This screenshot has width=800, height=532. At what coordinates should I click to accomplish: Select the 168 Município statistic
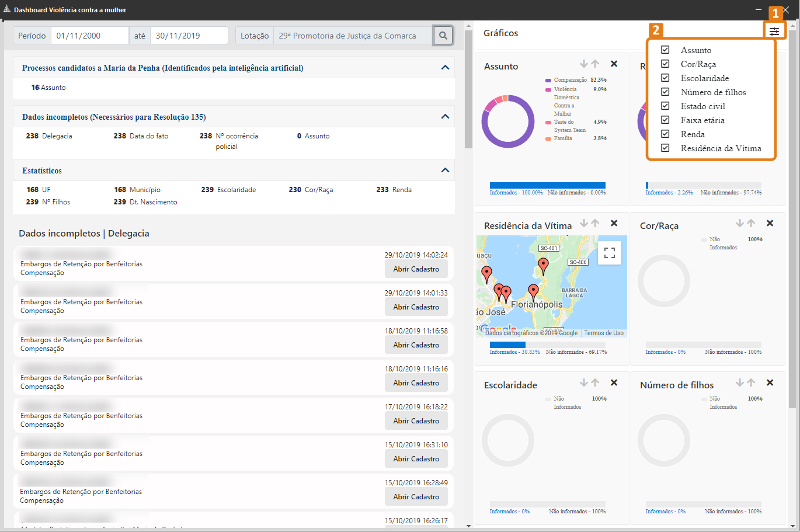(x=137, y=190)
